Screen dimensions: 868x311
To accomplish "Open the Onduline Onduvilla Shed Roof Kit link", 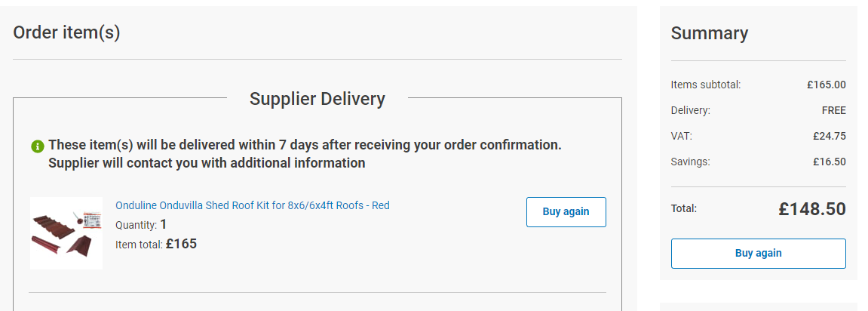I will (x=252, y=205).
